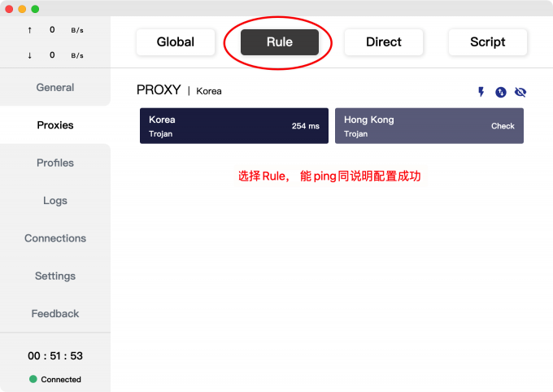Select the Hong Kong Trojan proxy

429,126
